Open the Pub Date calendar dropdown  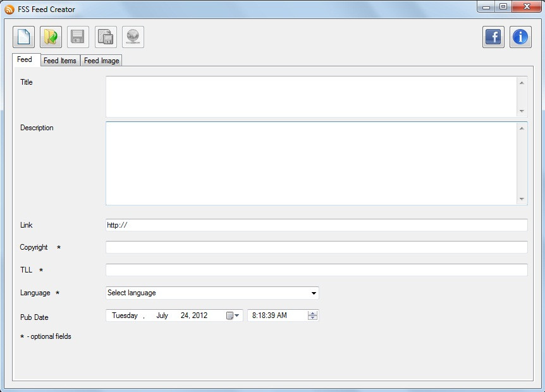coord(233,315)
